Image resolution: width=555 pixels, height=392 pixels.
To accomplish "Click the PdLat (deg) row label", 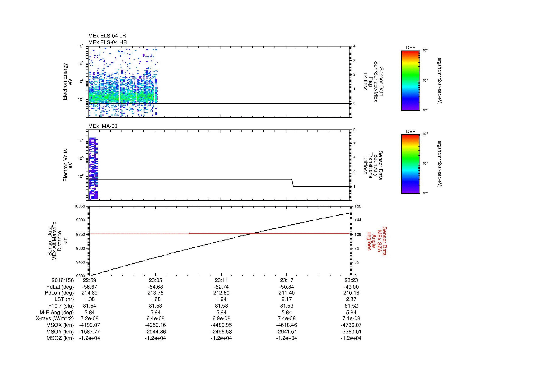I will point(60,287).
